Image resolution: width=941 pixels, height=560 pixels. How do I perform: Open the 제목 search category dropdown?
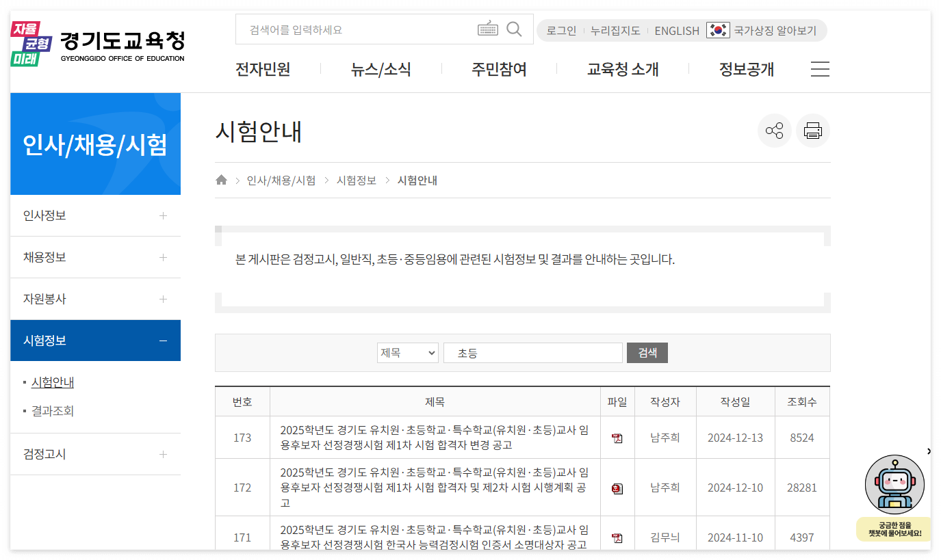click(407, 352)
